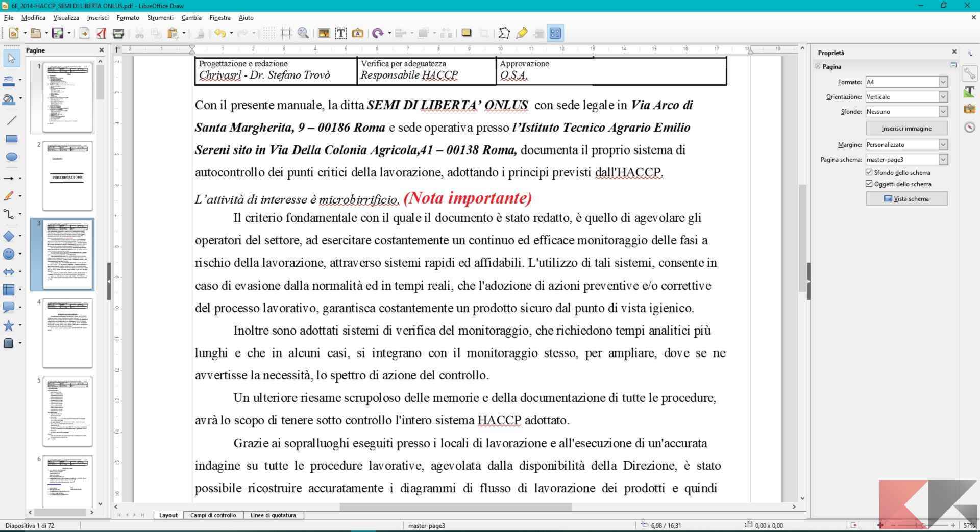Open the Visualizza menu

(66, 17)
